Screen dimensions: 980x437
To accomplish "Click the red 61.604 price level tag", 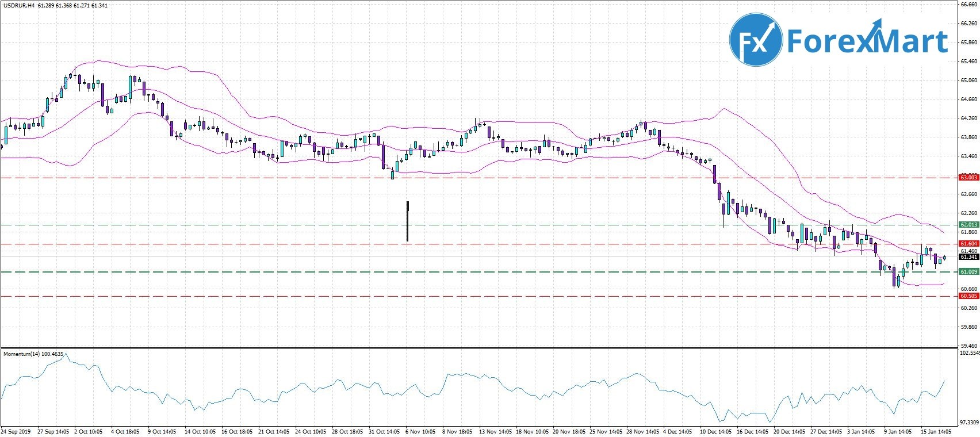I will pyautogui.click(x=969, y=244).
